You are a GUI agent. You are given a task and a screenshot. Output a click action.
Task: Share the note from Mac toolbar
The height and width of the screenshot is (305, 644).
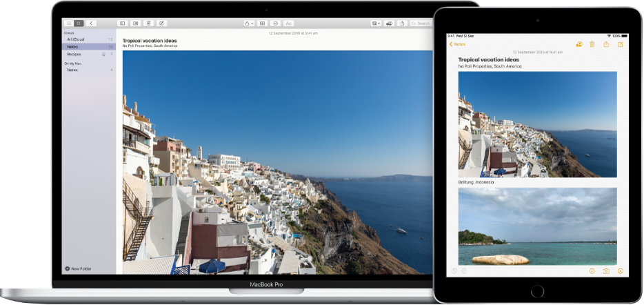pos(403,23)
